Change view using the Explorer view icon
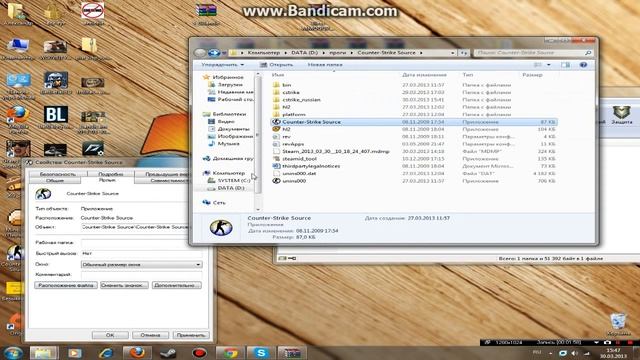Screen dimensions: 640x360 point(538,65)
